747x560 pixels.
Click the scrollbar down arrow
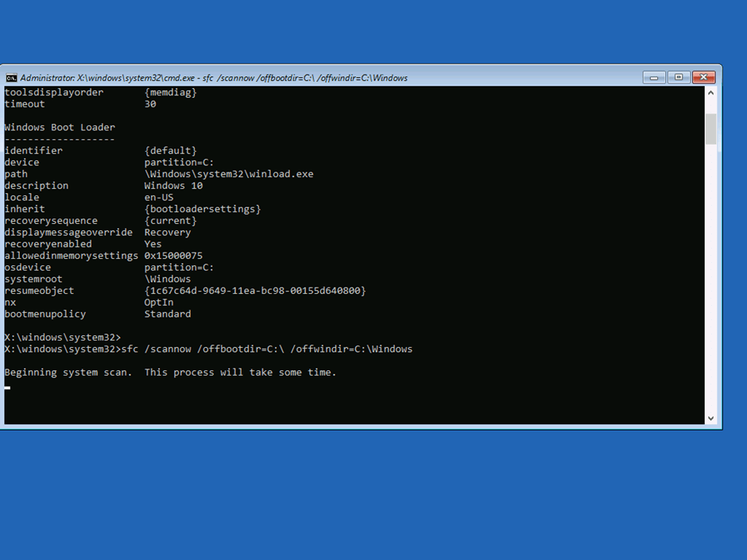(710, 418)
